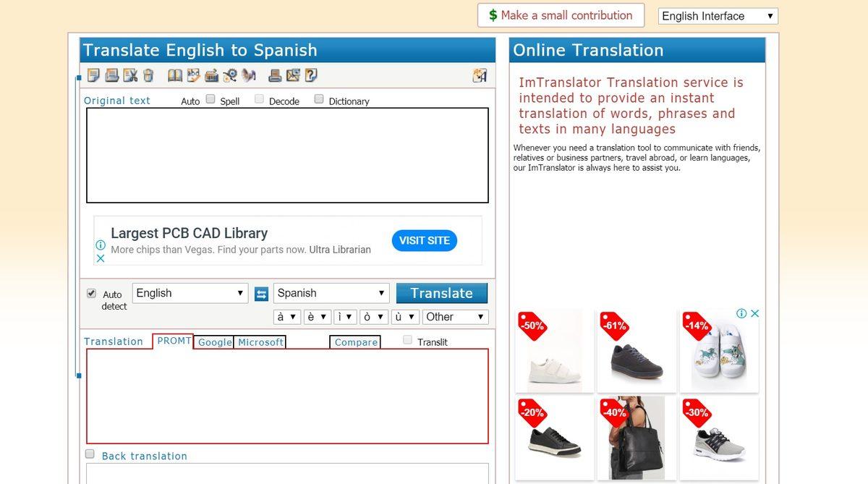Click the trash can clear-text icon
This screenshot has width=868, height=484.
click(148, 75)
